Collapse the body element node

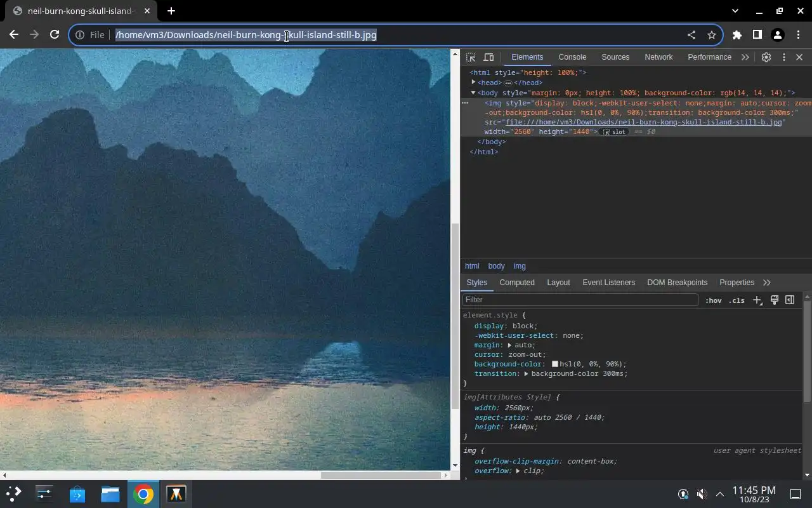pos(473,93)
